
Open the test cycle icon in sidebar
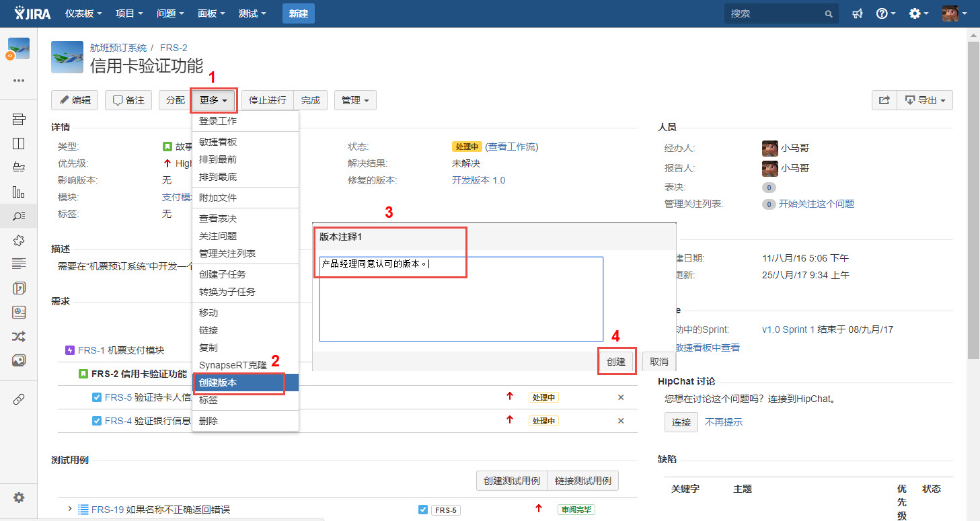click(x=19, y=288)
